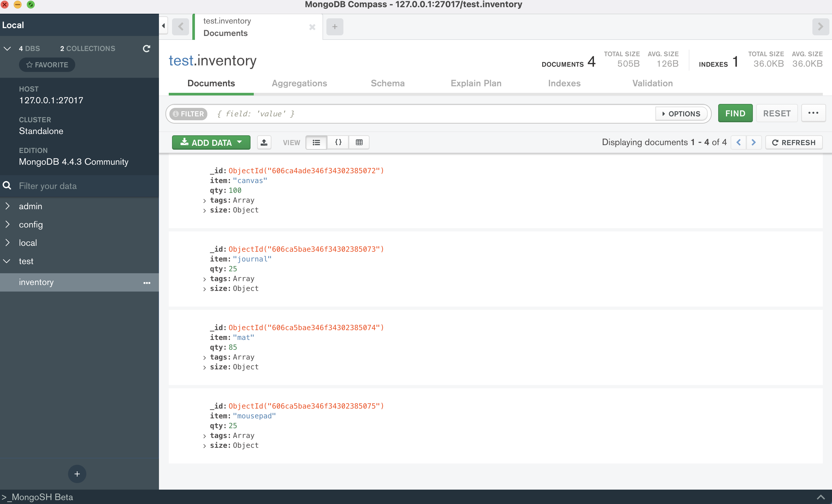832x504 pixels.
Task: Open inventory collection three-dot menu
Action: 147,283
